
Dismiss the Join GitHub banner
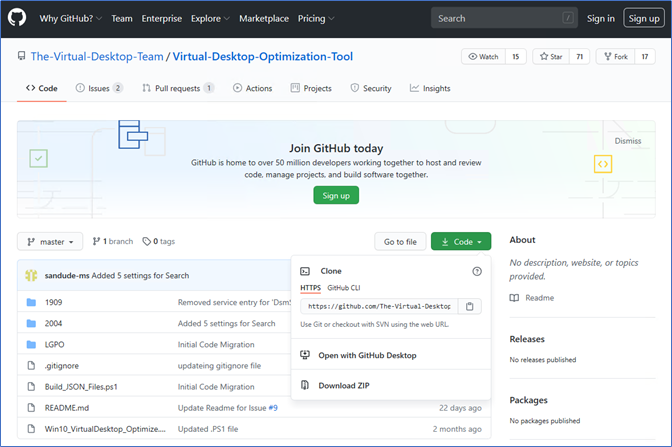point(628,141)
